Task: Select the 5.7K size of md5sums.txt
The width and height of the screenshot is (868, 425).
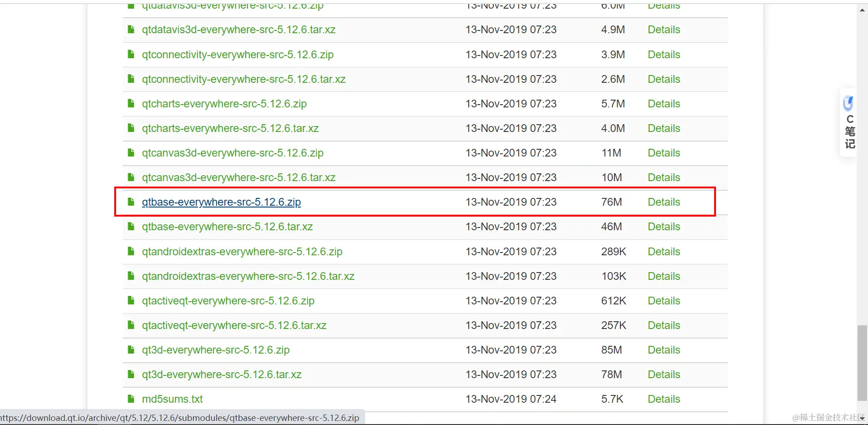Action: coord(612,399)
